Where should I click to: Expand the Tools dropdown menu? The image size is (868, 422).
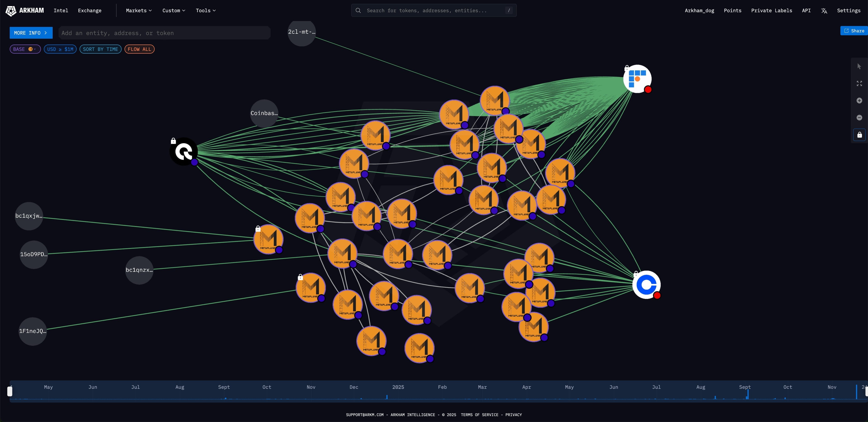(205, 10)
